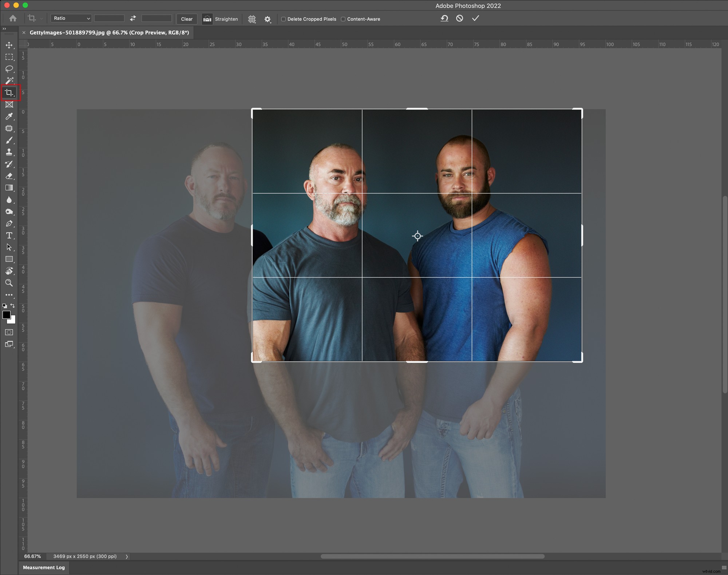Expand the document status bar info

(x=126, y=556)
